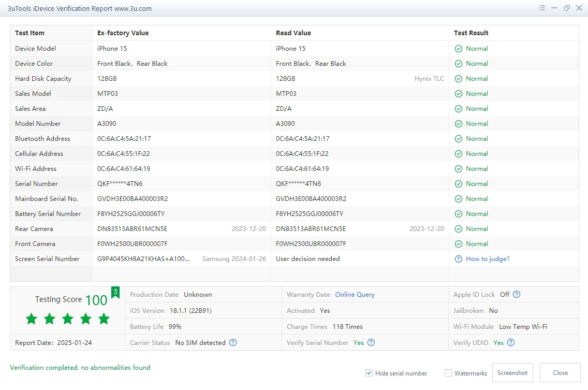
Task: Select the Hynix TLC label
Action: pos(430,79)
